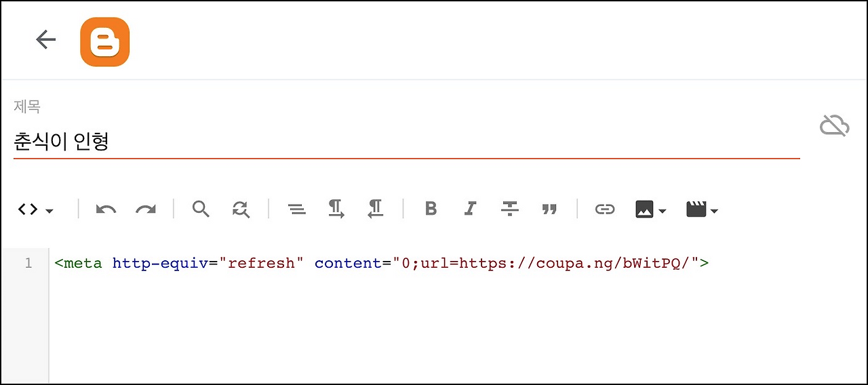Go back using the left arrow

(45, 40)
